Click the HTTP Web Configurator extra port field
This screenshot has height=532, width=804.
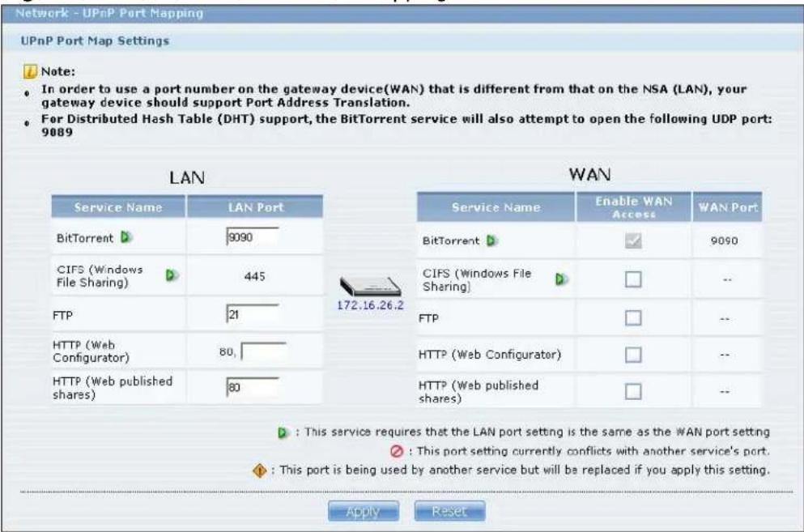point(263,351)
